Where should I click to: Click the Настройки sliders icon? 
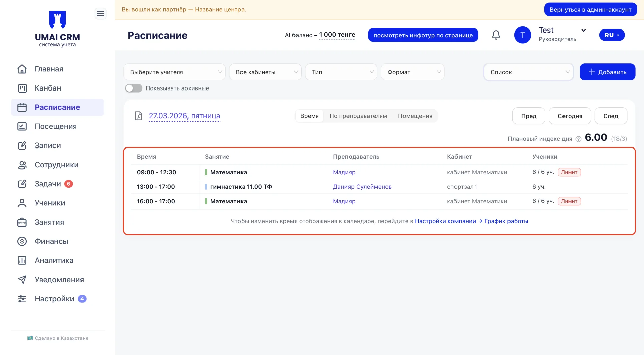click(22, 299)
